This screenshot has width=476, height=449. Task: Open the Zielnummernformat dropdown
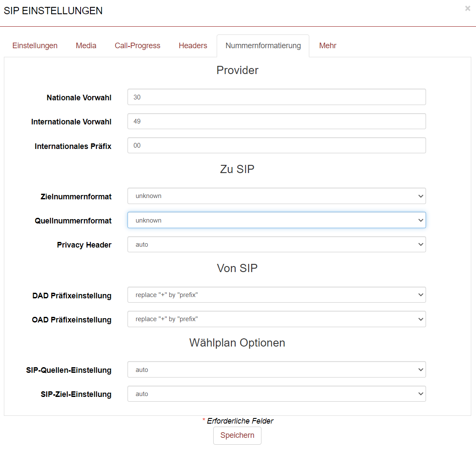click(277, 196)
